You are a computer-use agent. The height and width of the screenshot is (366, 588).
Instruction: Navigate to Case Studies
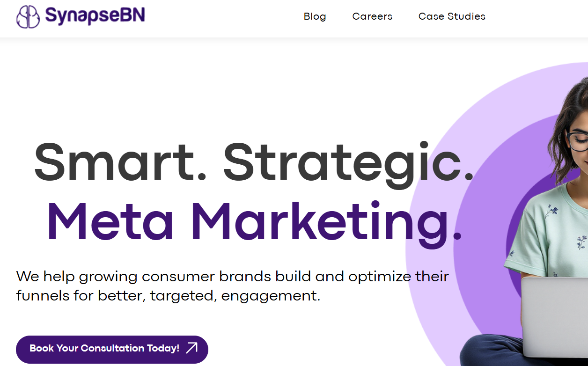451,16
